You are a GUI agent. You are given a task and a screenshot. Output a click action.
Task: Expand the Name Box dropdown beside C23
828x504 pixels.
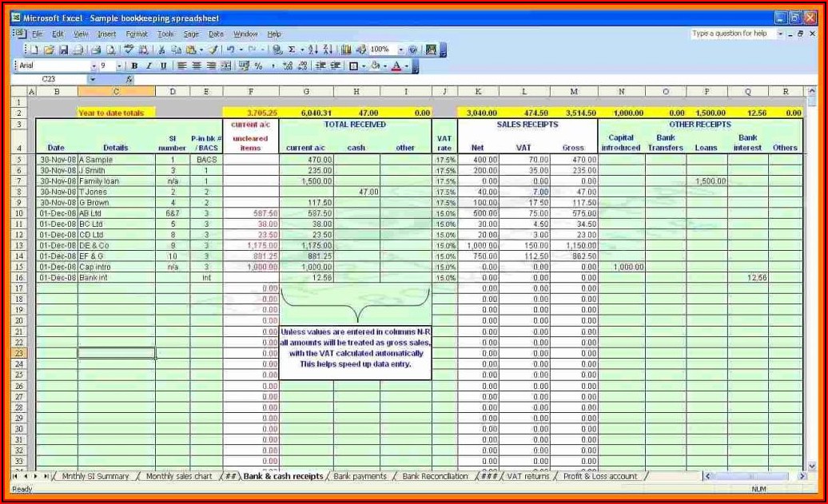coord(93,80)
